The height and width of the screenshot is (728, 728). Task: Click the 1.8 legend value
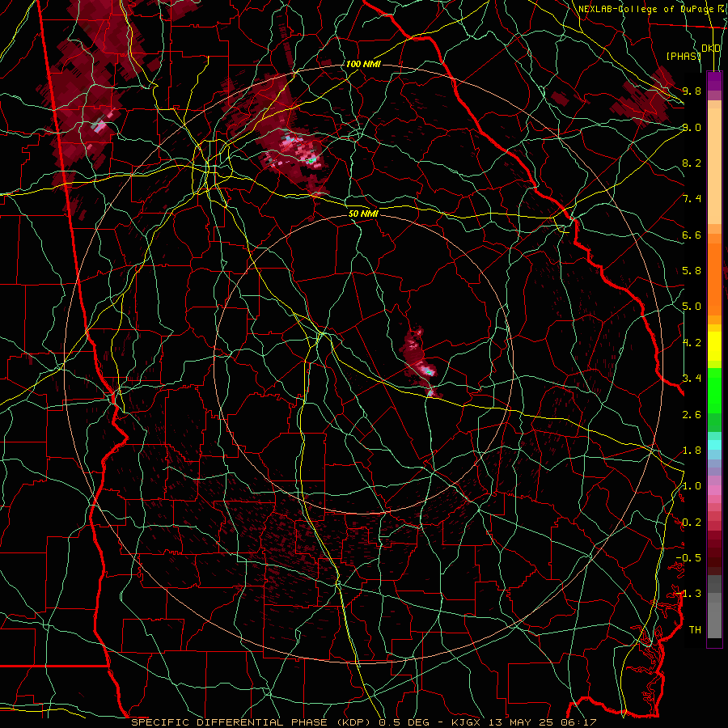click(x=692, y=451)
